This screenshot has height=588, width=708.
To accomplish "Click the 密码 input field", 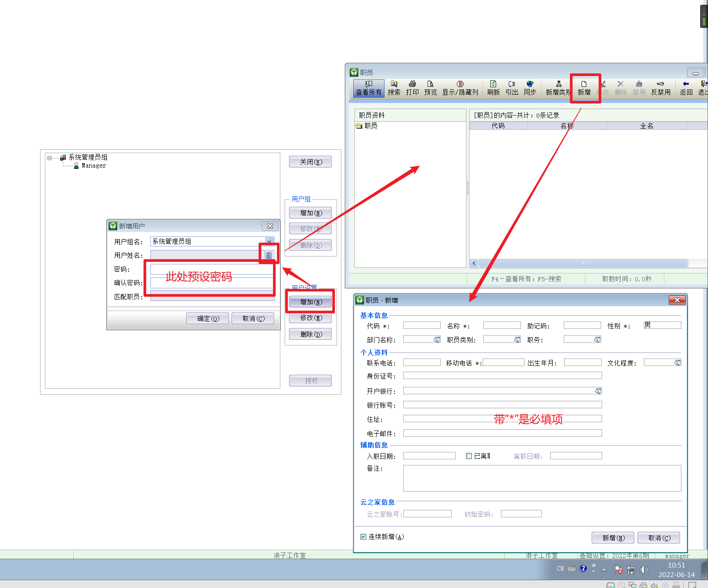I will pyautogui.click(x=212, y=269).
